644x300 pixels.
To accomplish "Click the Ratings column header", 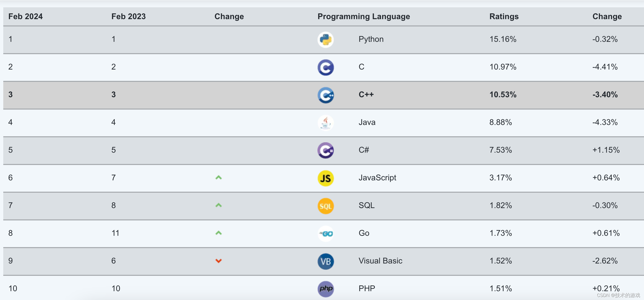I will [x=504, y=16].
